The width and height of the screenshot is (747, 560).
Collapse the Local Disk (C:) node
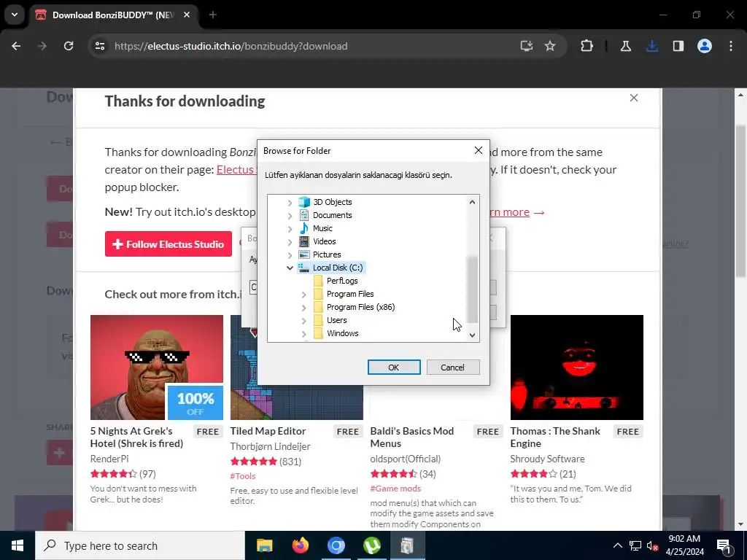[290, 268]
